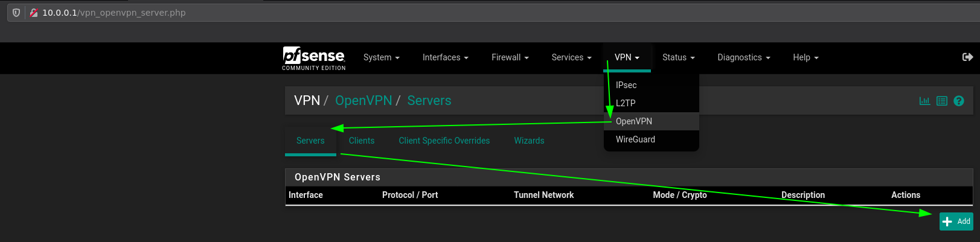Switch to the Servers tab

[310, 141]
